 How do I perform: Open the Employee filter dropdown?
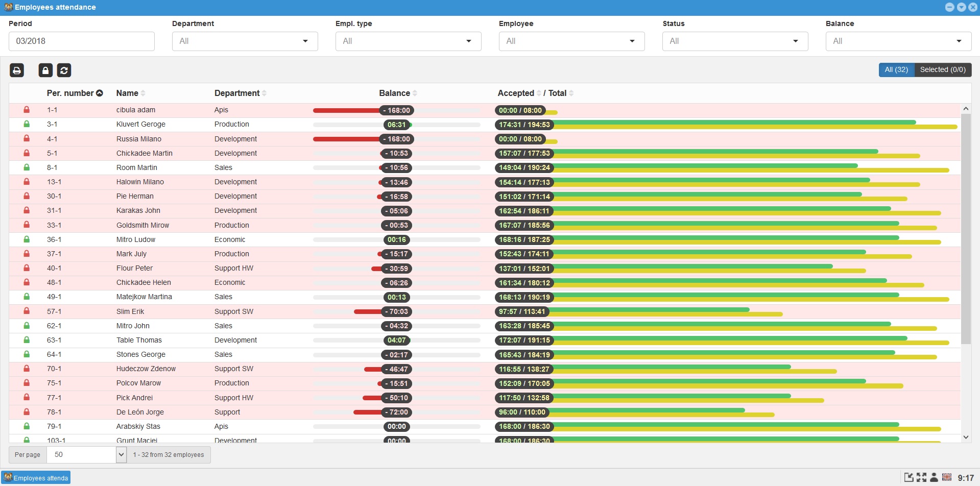(x=571, y=41)
